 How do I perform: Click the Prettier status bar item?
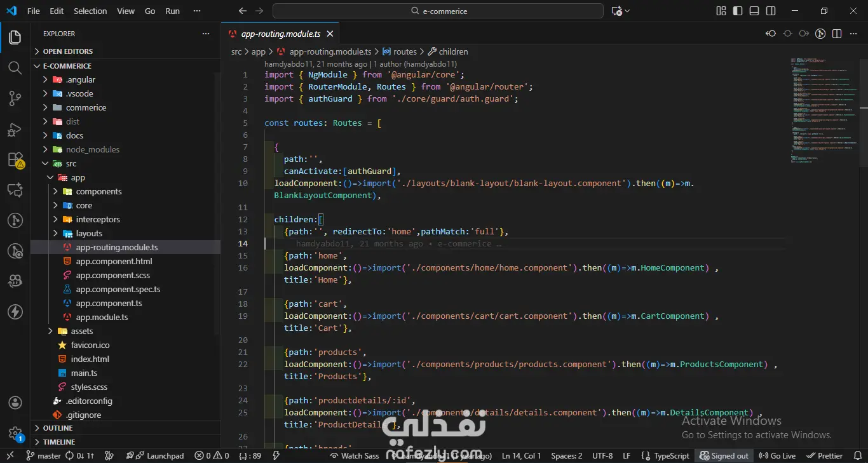825,455
